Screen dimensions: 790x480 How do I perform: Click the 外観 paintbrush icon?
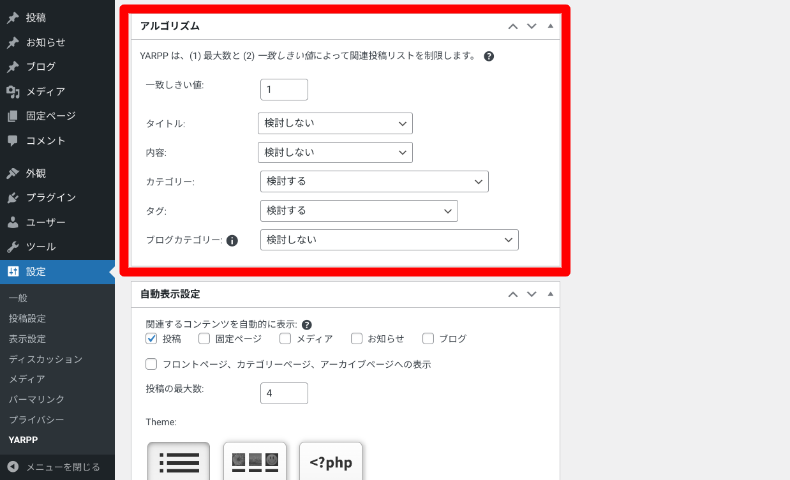13,173
